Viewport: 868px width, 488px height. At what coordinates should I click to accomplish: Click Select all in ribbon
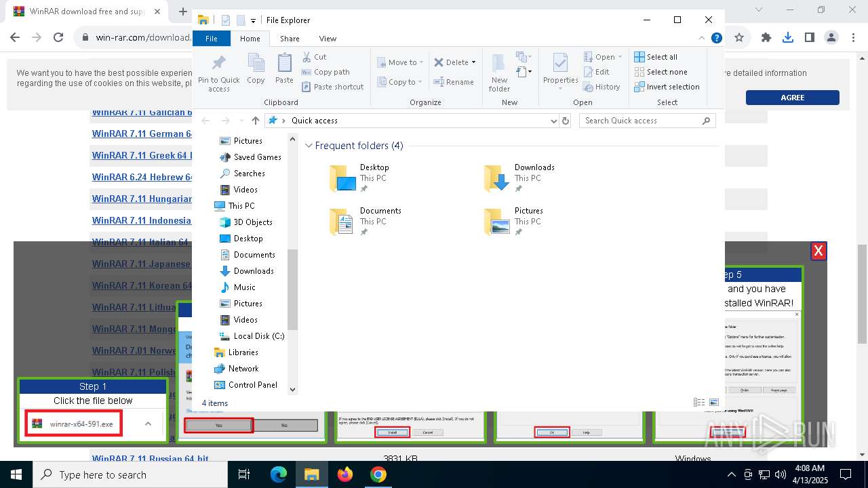656,57
